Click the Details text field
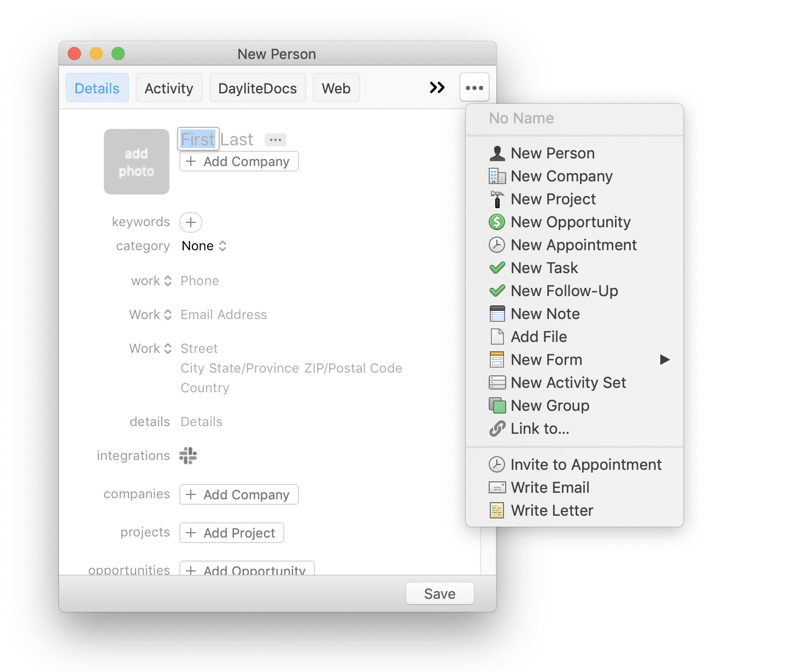797x672 pixels. coord(202,422)
